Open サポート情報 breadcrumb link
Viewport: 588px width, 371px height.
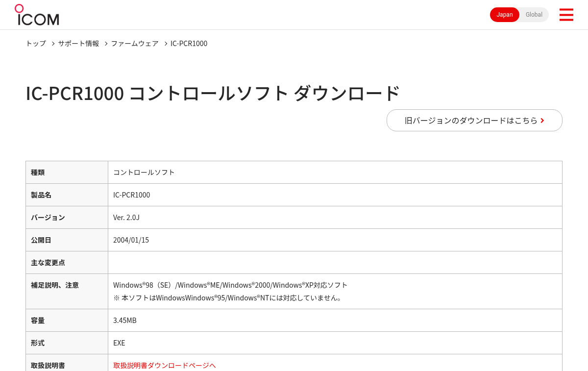pyautogui.click(x=78, y=43)
